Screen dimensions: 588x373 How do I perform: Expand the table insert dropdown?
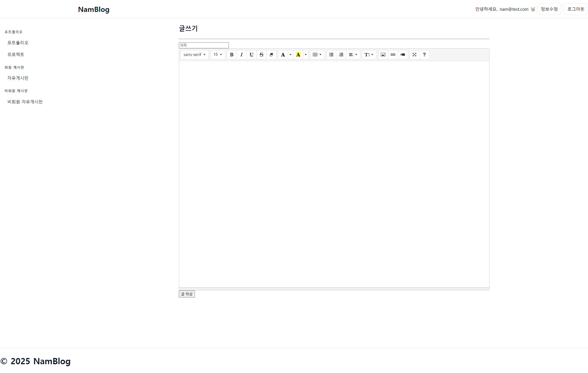317,55
